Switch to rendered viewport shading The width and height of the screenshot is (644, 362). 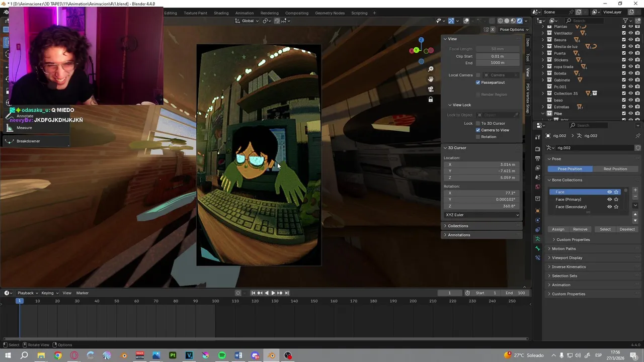coord(520,21)
